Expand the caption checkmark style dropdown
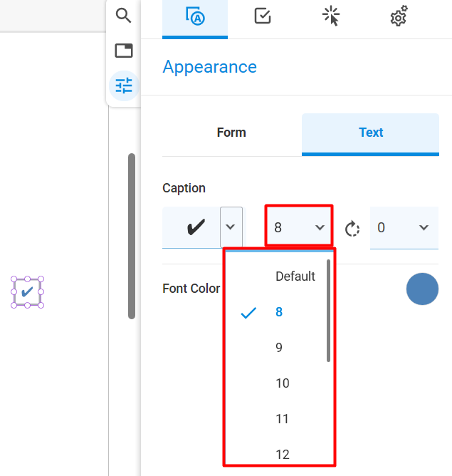Screen dimensions: 452x476 point(231,227)
